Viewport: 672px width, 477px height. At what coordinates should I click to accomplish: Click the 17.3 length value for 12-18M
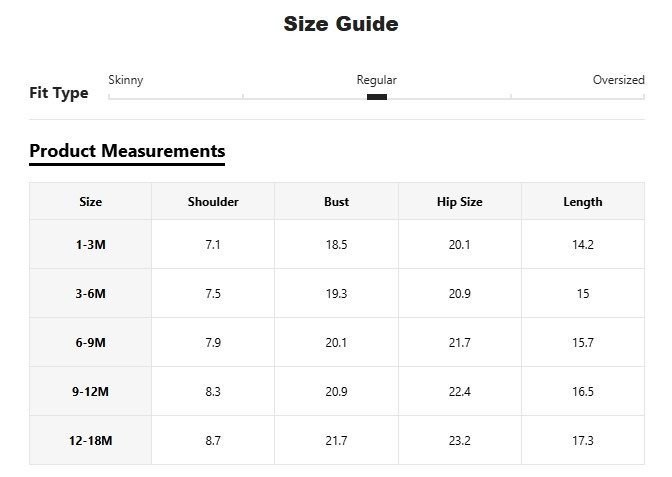tap(583, 441)
